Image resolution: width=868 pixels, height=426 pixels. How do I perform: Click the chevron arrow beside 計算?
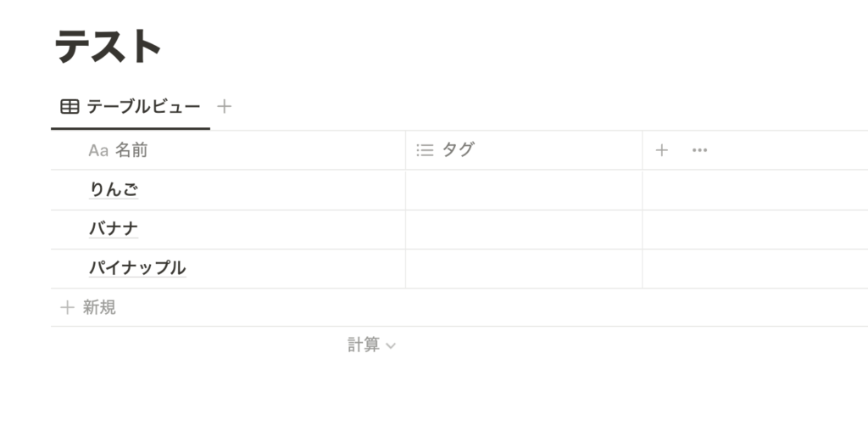click(x=390, y=345)
